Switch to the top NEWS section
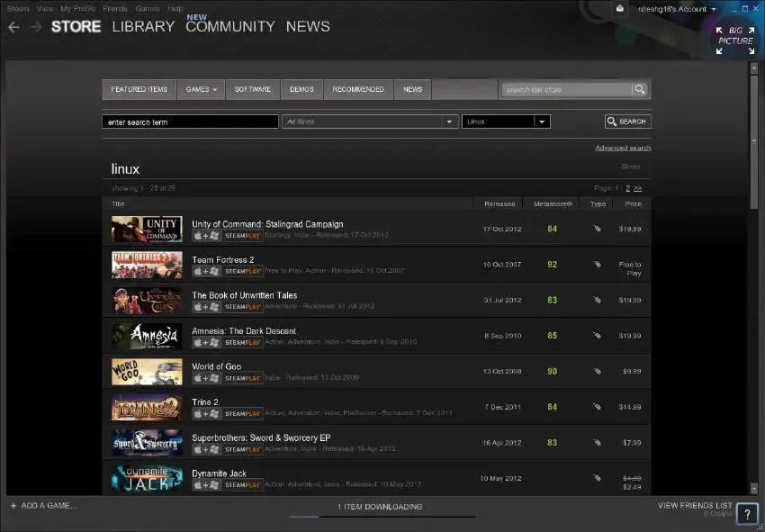765x532 pixels. (x=308, y=26)
